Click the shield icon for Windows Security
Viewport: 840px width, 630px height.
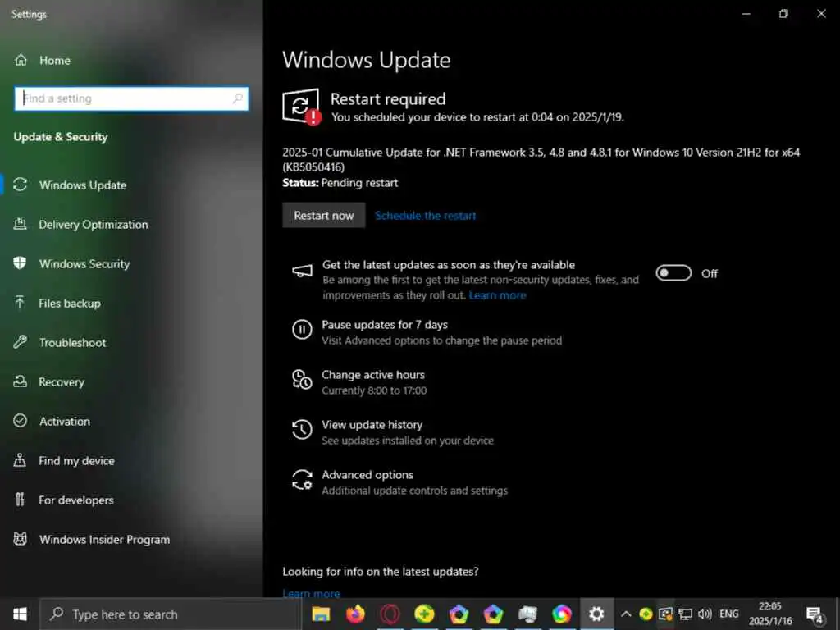[20, 263]
